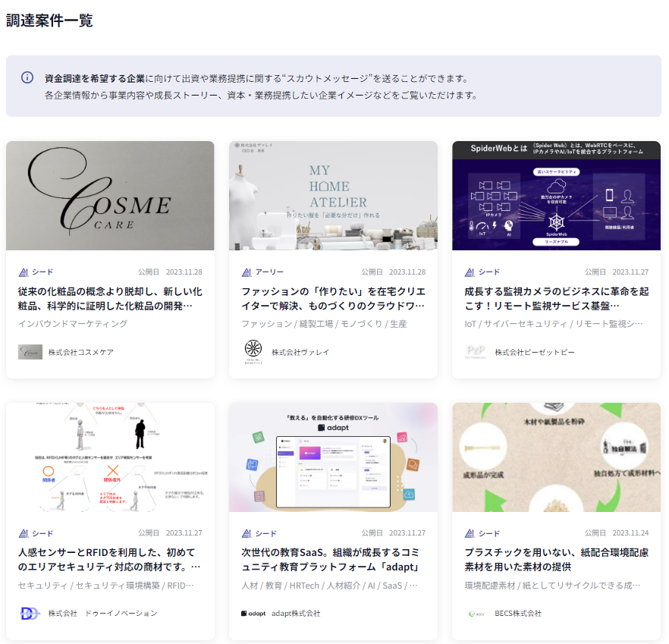Click the bold text 資金調達を希望する企業
The height and width of the screenshot is (644, 669).
pos(95,79)
